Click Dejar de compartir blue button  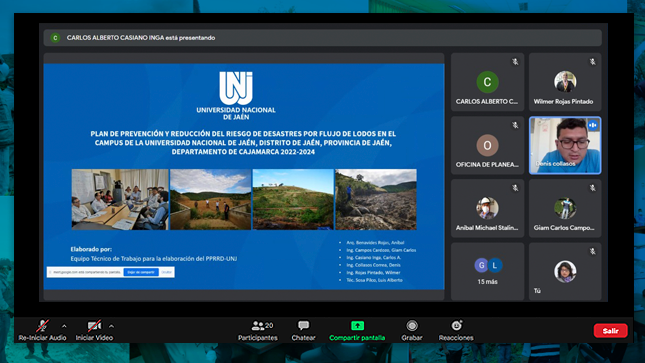(x=141, y=272)
